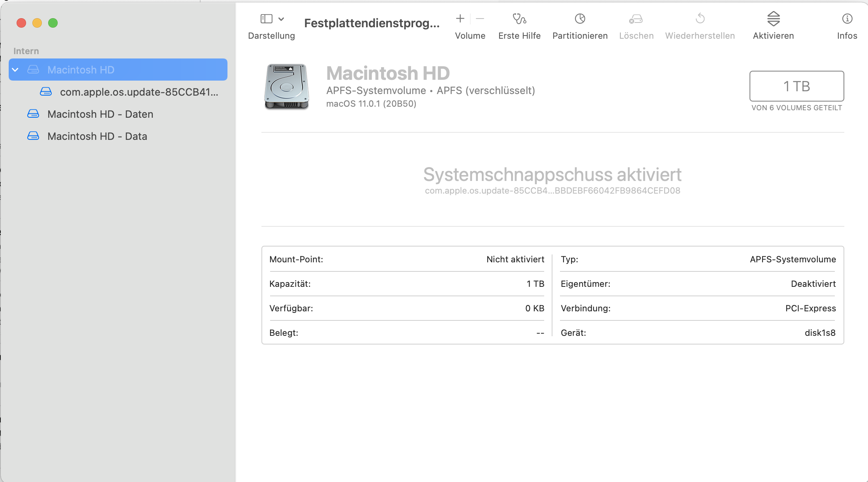Screen dimensions: 868x482
Task: Click the Wiederherstellen restore icon
Action: [x=700, y=19]
